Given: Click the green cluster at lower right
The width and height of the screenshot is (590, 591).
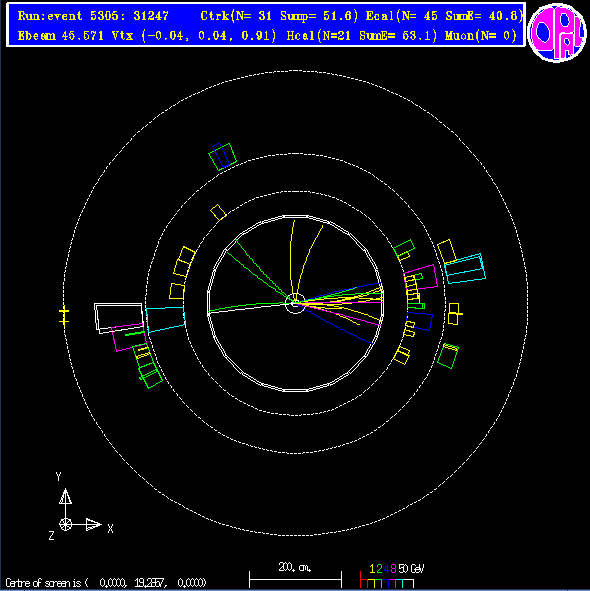Looking at the screenshot, I should coord(448,356).
